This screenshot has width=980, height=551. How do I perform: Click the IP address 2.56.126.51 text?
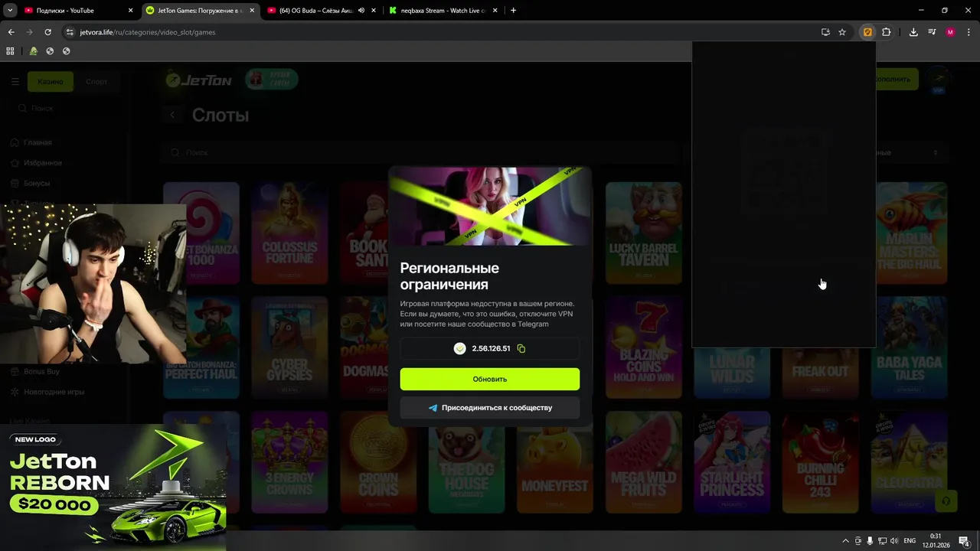point(491,348)
